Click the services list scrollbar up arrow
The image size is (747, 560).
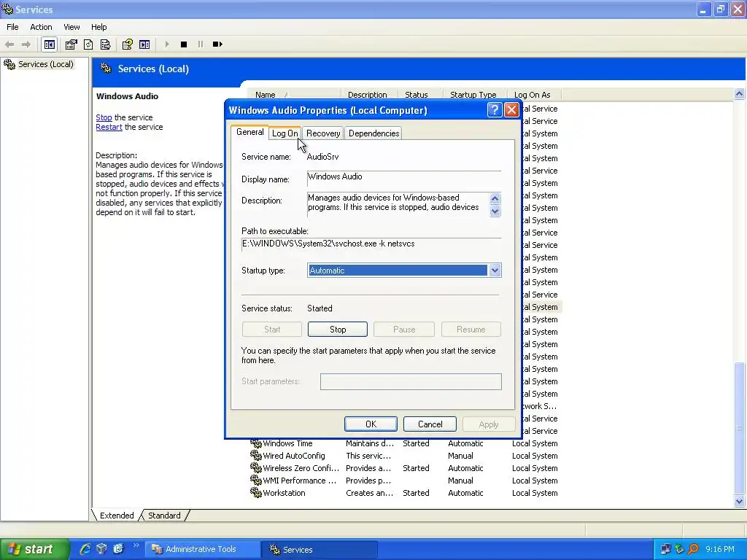point(740,94)
